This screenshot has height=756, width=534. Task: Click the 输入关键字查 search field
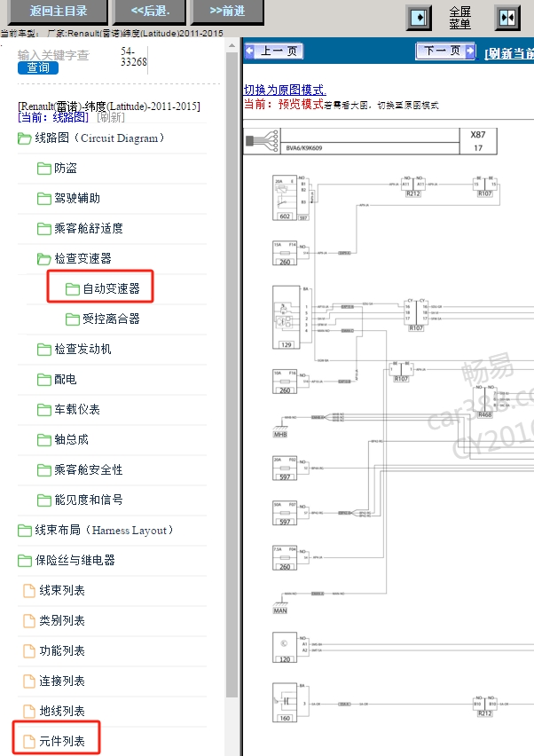point(54,54)
